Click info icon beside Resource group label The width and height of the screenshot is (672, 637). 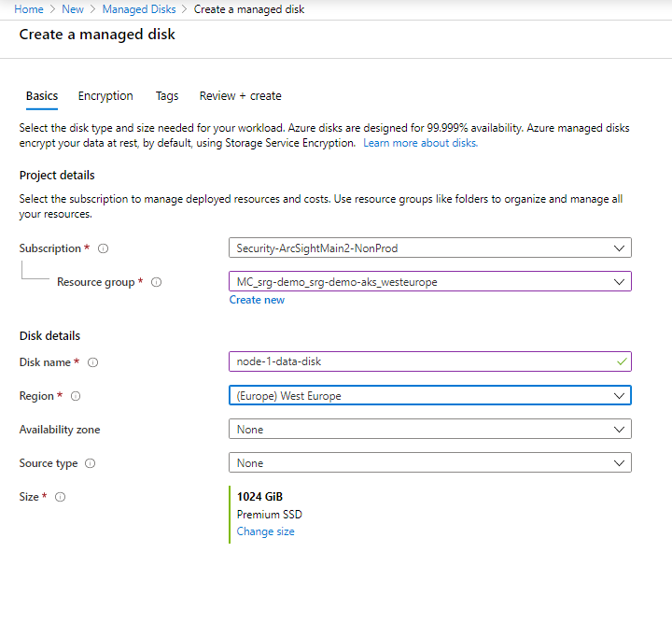click(x=157, y=282)
